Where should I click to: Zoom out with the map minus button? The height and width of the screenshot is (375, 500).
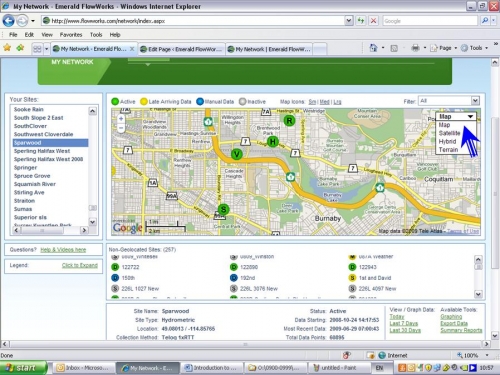click(x=121, y=128)
